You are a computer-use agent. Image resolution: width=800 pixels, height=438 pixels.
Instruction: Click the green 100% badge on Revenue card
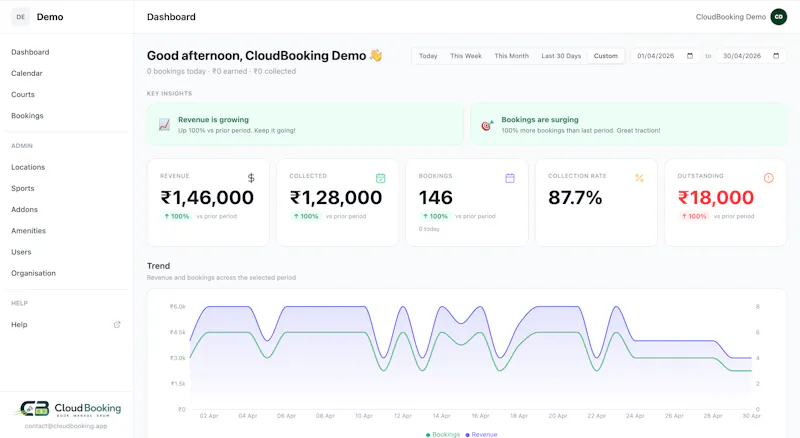(176, 216)
